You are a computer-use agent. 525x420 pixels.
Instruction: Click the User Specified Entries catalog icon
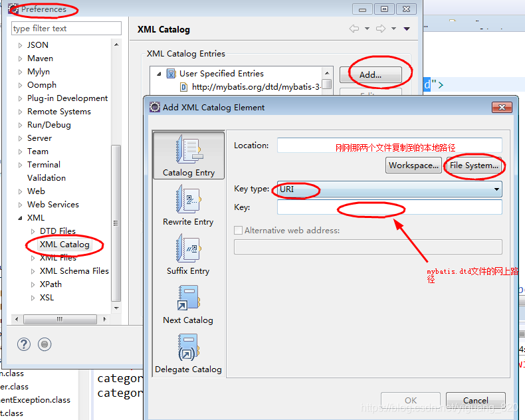[171, 73]
